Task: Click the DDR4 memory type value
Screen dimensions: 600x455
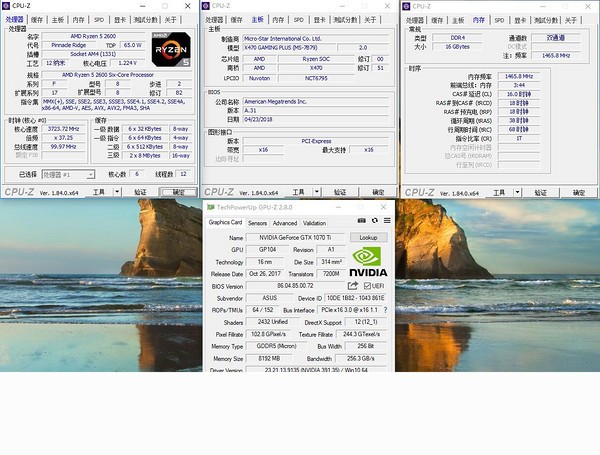Action: pyautogui.click(x=457, y=38)
